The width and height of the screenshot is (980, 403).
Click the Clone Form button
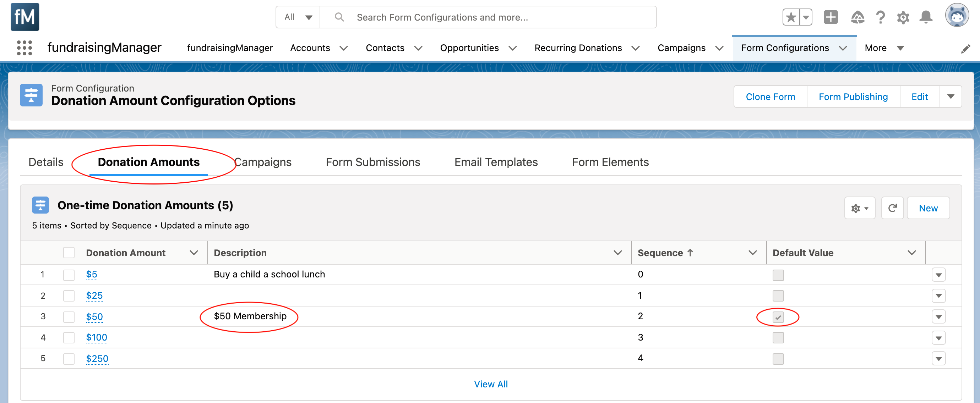point(770,97)
